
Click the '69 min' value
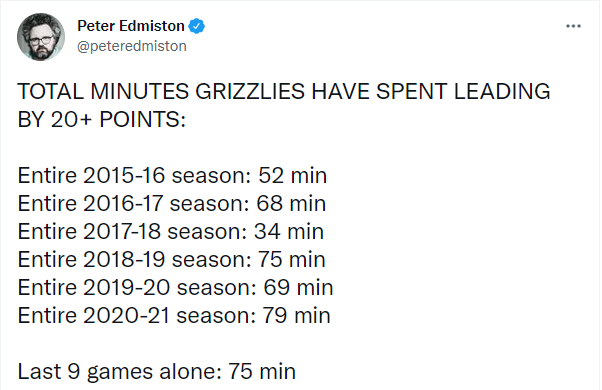coord(298,288)
